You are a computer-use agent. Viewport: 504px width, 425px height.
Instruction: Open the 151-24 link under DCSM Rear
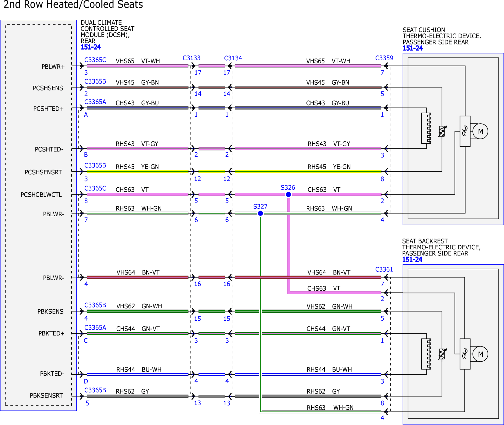[x=91, y=47]
